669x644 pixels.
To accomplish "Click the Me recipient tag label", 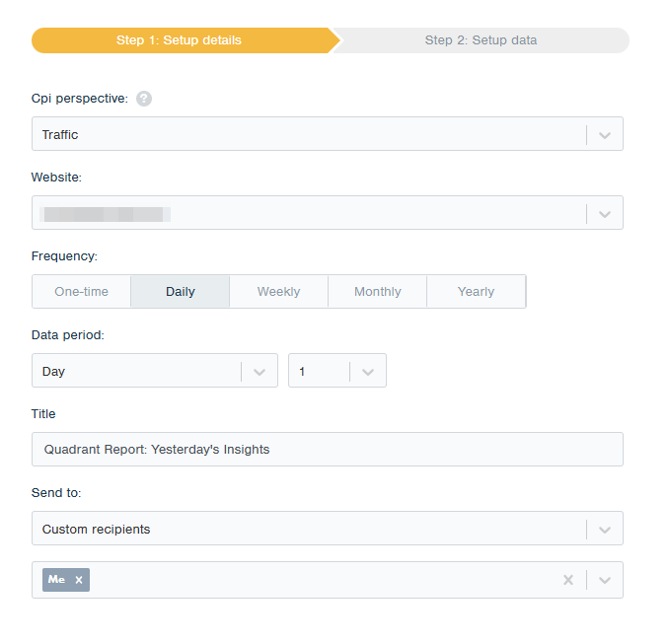I will coord(57,580).
